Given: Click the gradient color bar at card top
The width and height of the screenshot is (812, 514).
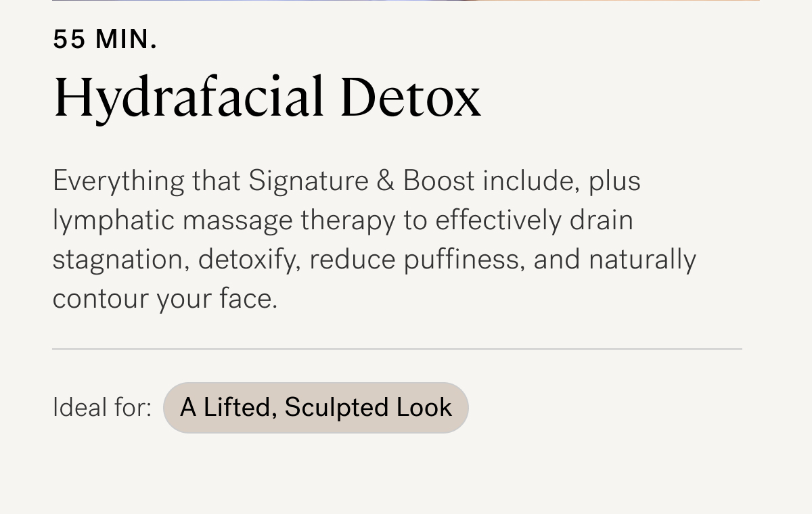Looking at the screenshot, I should coord(406,1).
